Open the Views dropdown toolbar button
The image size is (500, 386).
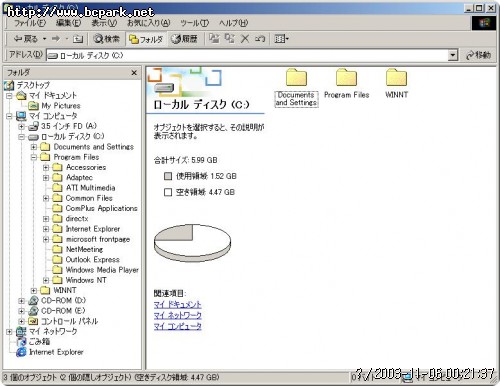[x=281, y=39]
